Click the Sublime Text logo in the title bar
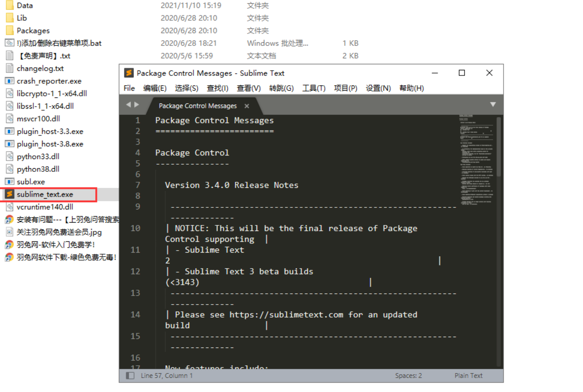The image size is (583, 392). (129, 73)
